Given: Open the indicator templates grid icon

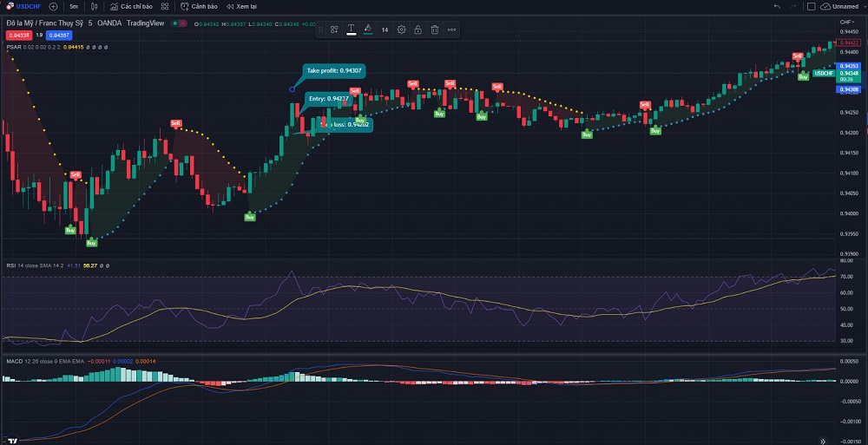Looking at the screenshot, I should pos(165,7).
